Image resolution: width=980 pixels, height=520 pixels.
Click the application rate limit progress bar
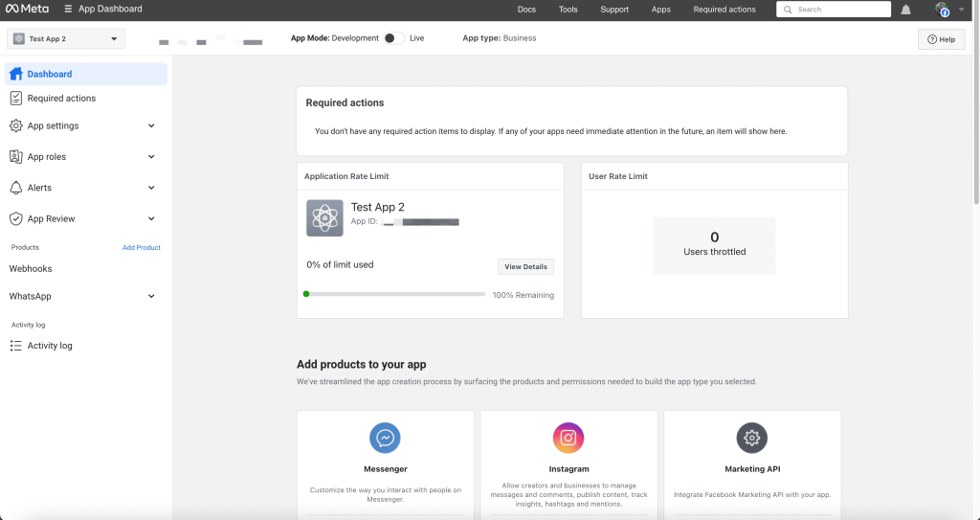click(394, 294)
